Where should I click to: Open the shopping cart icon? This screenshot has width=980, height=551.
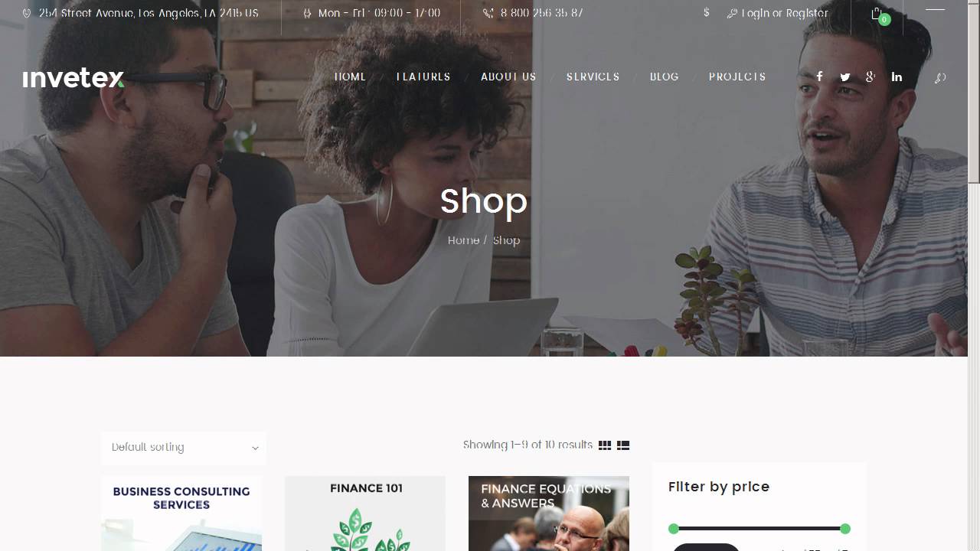tap(877, 14)
